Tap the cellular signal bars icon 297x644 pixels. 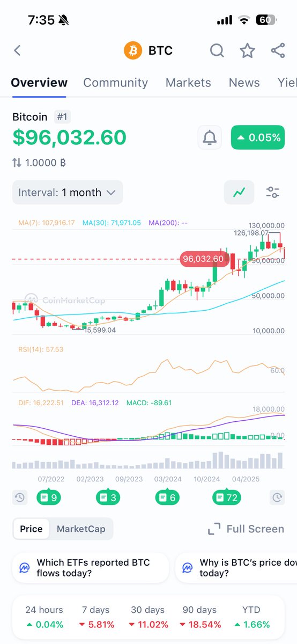[x=225, y=20]
